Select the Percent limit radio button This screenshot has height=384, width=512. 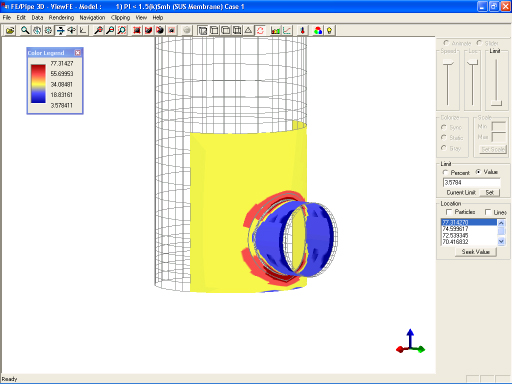coord(445,172)
